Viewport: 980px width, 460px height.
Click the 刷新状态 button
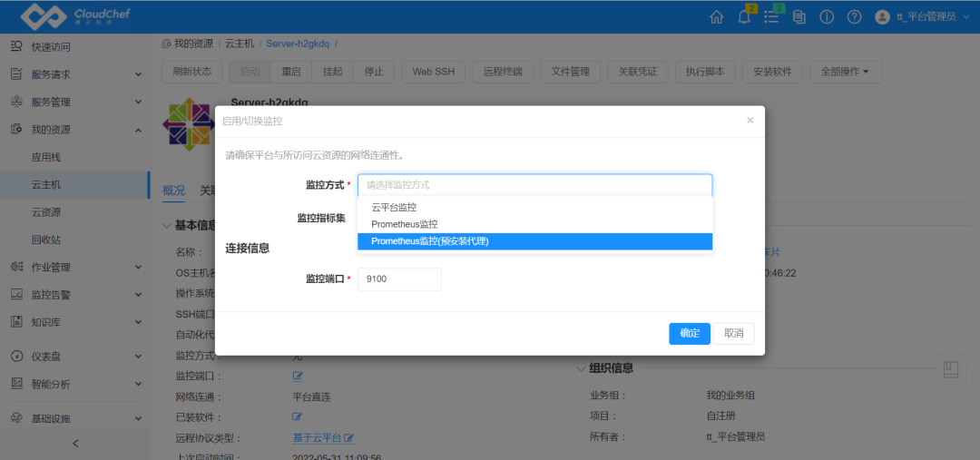pyautogui.click(x=192, y=72)
